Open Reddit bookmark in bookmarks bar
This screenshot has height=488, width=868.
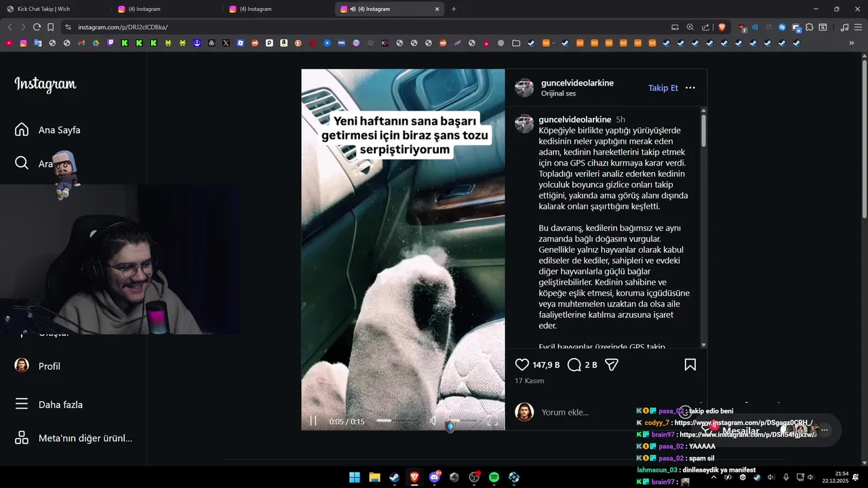pos(255,43)
